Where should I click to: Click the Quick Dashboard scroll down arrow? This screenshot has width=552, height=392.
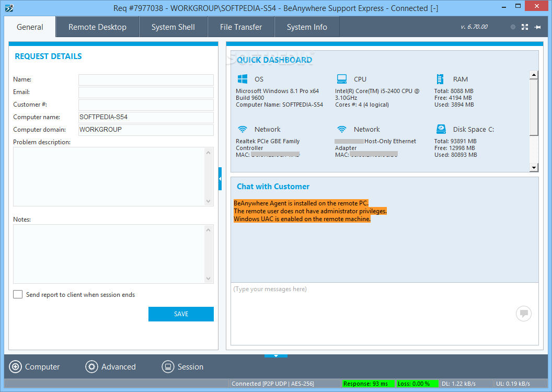click(x=534, y=167)
